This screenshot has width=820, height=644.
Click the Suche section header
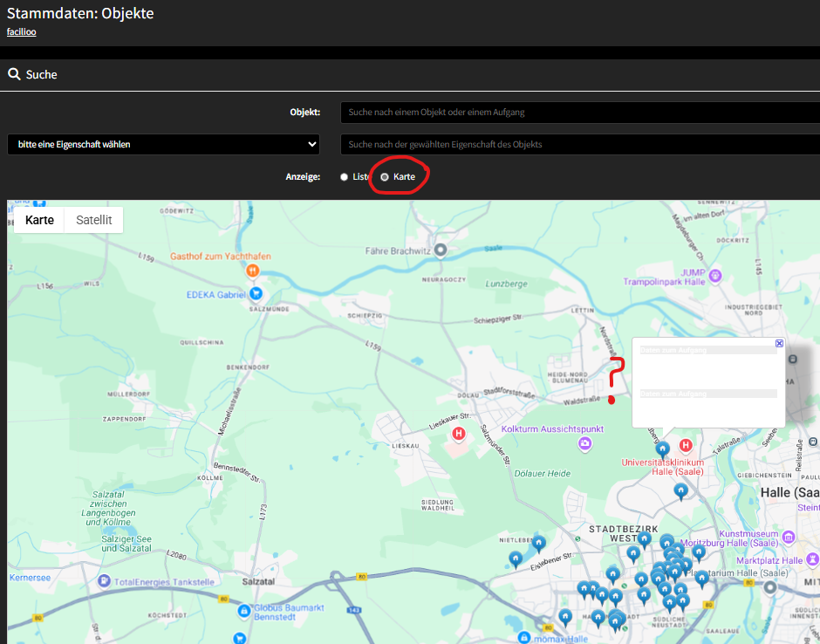41,75
